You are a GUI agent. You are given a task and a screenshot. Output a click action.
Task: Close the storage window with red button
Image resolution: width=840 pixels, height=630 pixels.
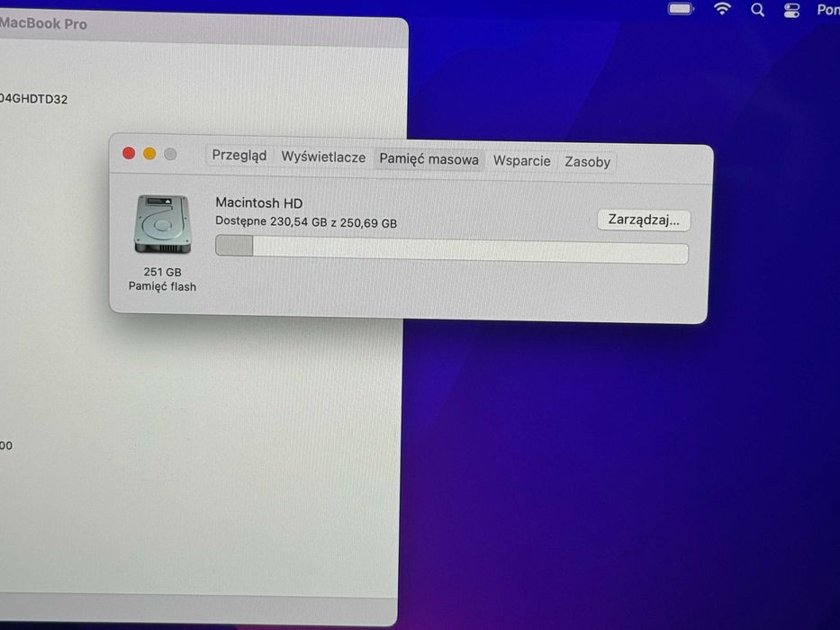coord(129,153)
